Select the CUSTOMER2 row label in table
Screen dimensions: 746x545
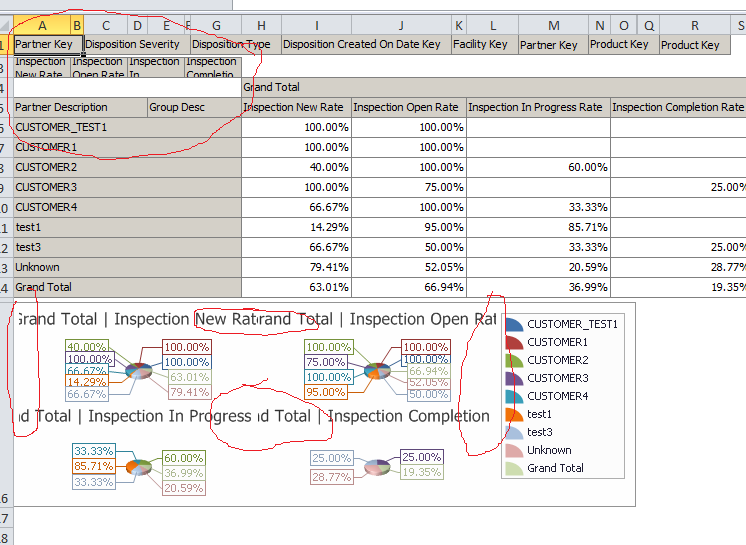[127, 167]
